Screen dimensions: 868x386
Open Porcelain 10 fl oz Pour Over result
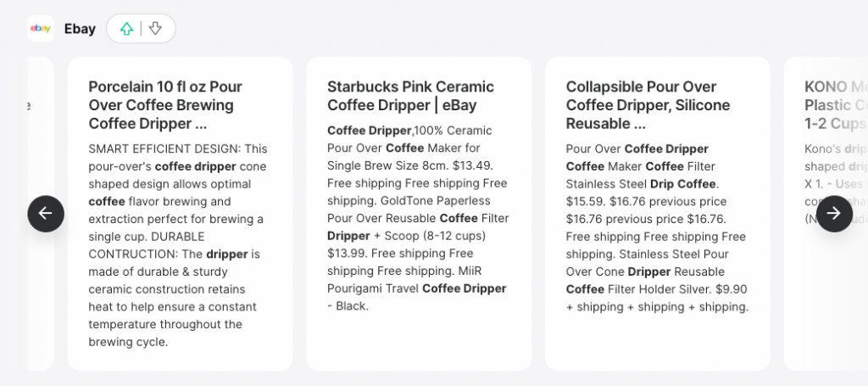click(165, 104)
